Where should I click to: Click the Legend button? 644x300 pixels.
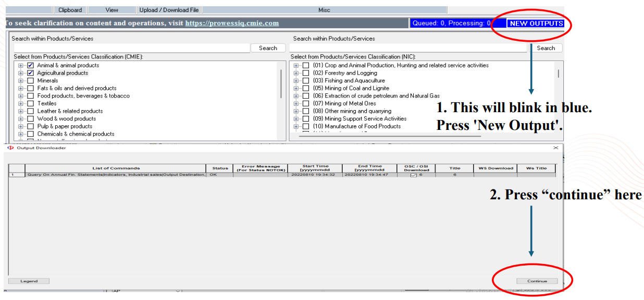coord(29,281)
